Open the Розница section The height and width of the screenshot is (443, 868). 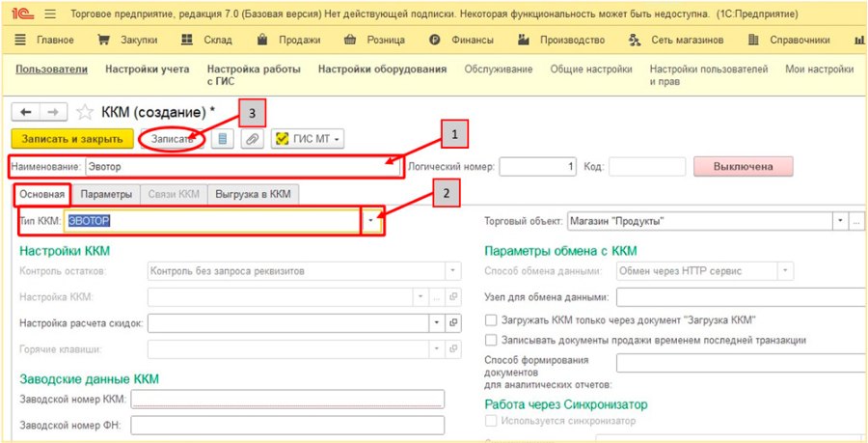click(374, 40)
